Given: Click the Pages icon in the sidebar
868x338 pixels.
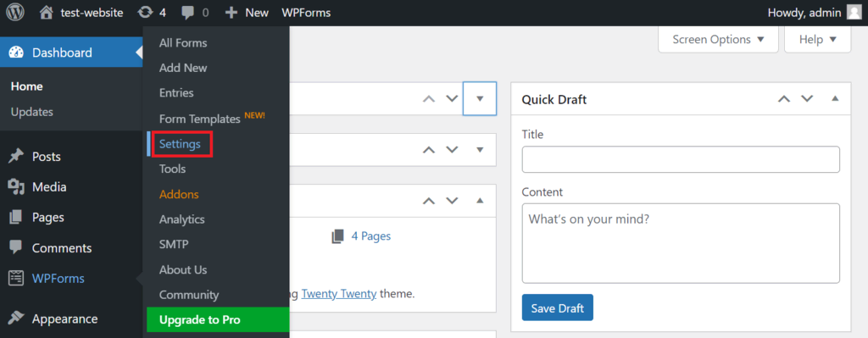Looking at the screenshot, I should [x=16, y=218].
